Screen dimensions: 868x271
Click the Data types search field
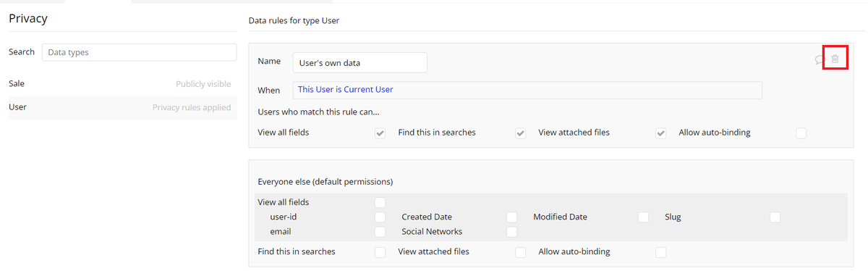click(139, 52)
